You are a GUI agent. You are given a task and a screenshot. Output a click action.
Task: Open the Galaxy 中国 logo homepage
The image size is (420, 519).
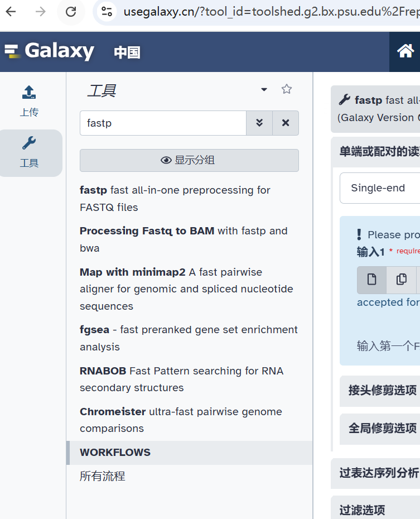(x=73, y=51)
